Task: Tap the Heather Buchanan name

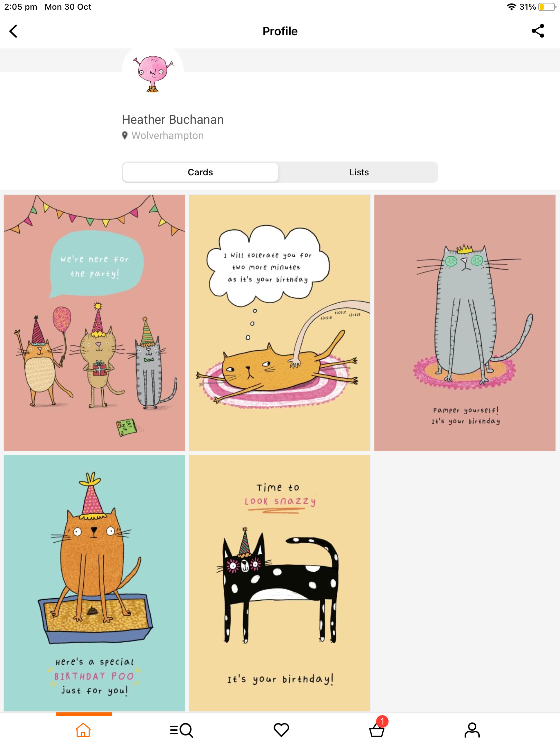Action: 173,120
